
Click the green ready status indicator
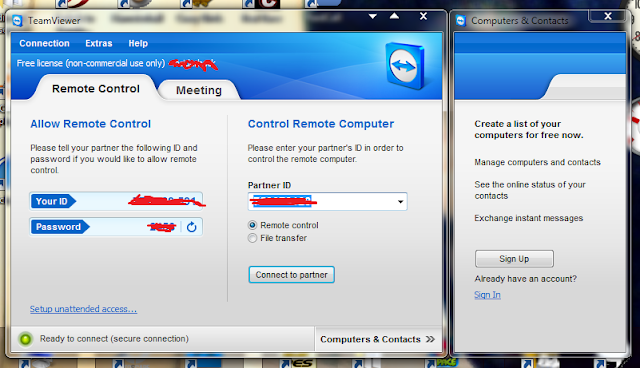(25, 339)
